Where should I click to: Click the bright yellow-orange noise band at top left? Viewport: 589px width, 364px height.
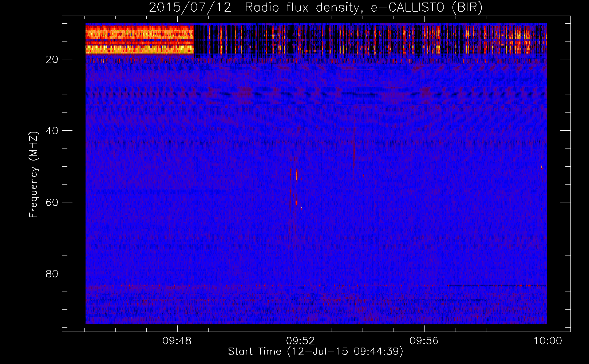point(139,39)
